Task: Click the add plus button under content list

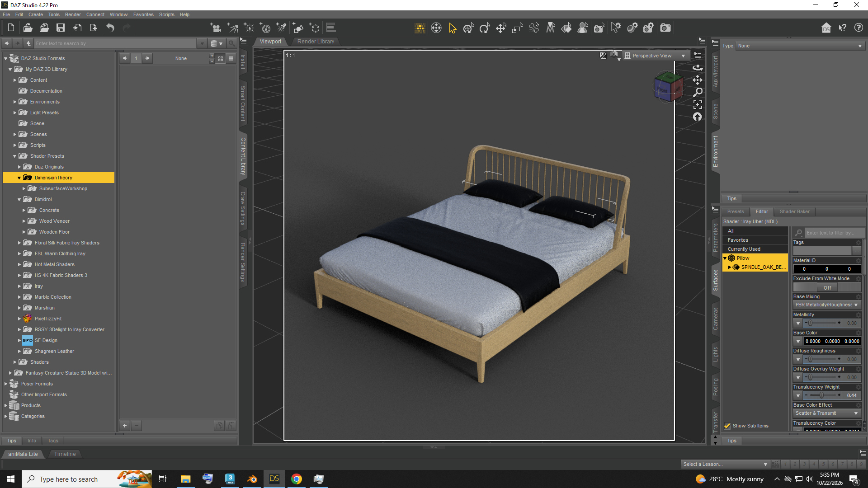Action: (x=125, y=426)
